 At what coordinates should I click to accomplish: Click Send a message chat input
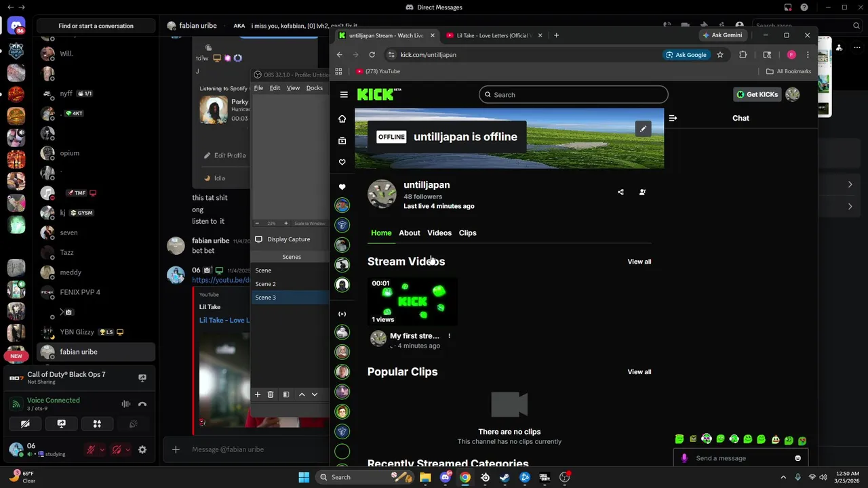[x=741, y=458]
